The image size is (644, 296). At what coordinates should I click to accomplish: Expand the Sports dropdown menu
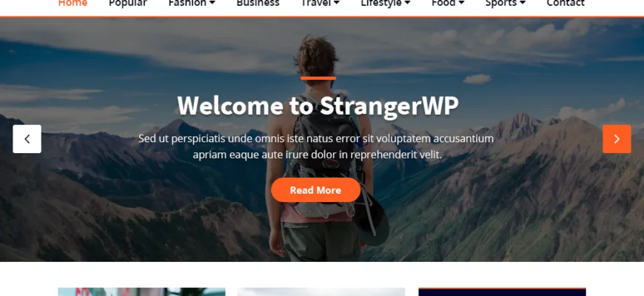[505, 3]
